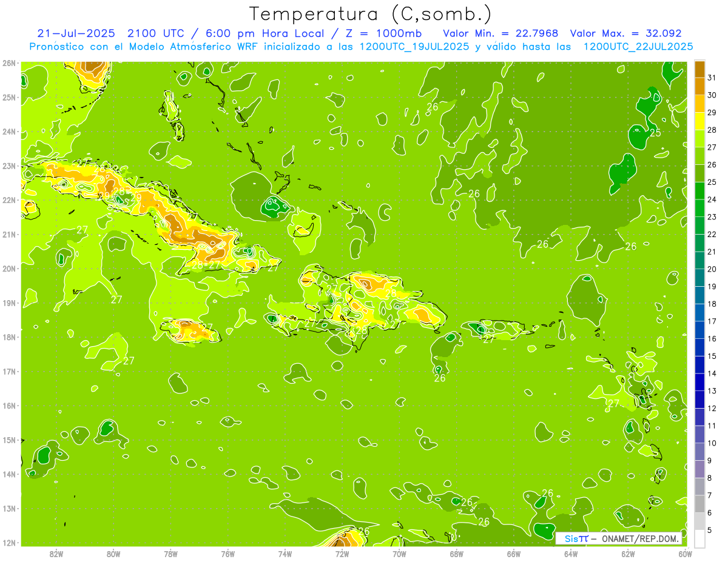Pick the yellow colorbar swatch between 28 and 29

[699, 121]
